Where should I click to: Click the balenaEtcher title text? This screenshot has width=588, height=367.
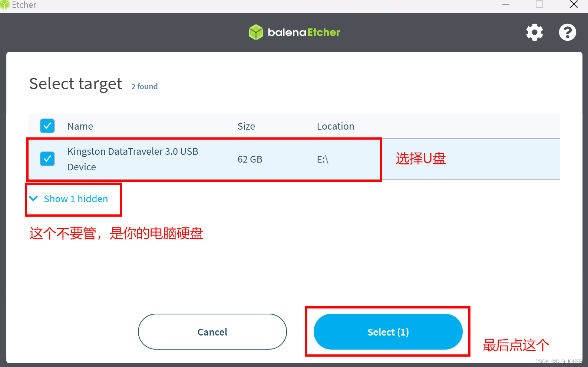[304, 33]
